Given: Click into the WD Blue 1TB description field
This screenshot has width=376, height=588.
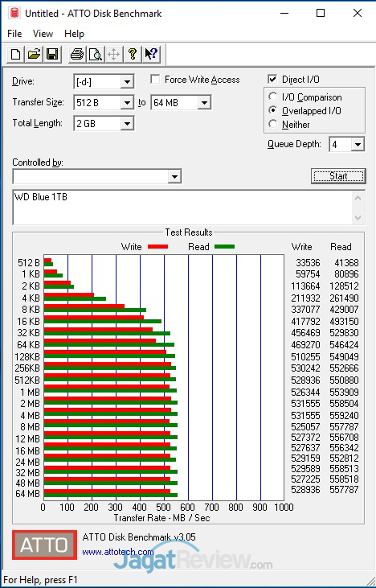Looking at the screenshot, I should [183, 208].
